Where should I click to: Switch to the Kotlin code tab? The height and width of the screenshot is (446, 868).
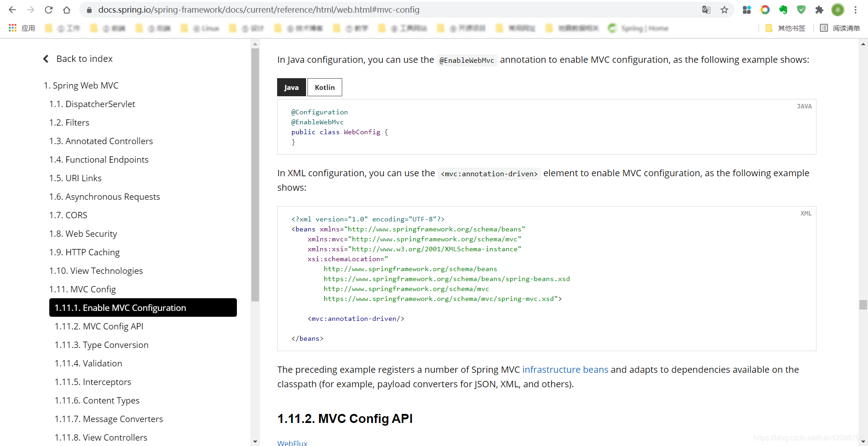pos(325,87)
